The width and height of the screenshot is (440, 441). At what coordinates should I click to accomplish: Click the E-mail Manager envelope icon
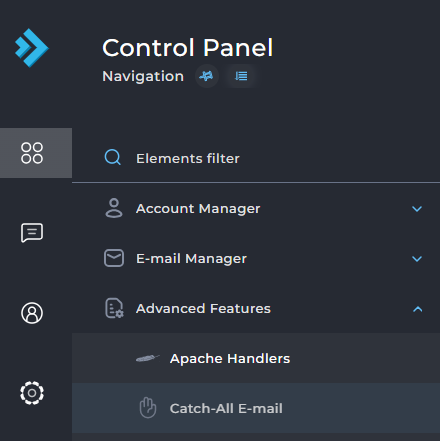point(114,258)
